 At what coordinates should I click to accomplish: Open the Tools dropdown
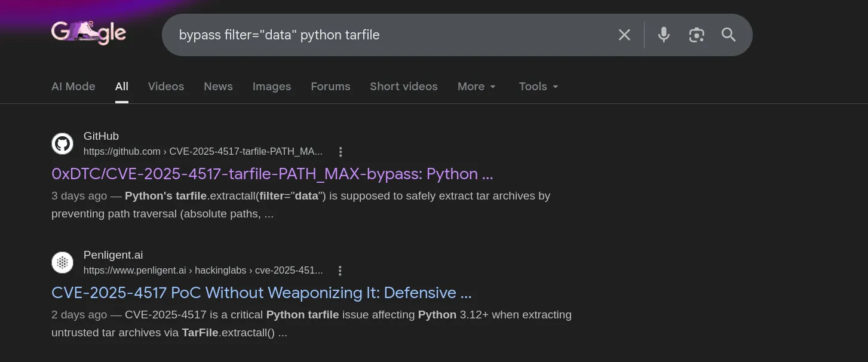(539, 87)
